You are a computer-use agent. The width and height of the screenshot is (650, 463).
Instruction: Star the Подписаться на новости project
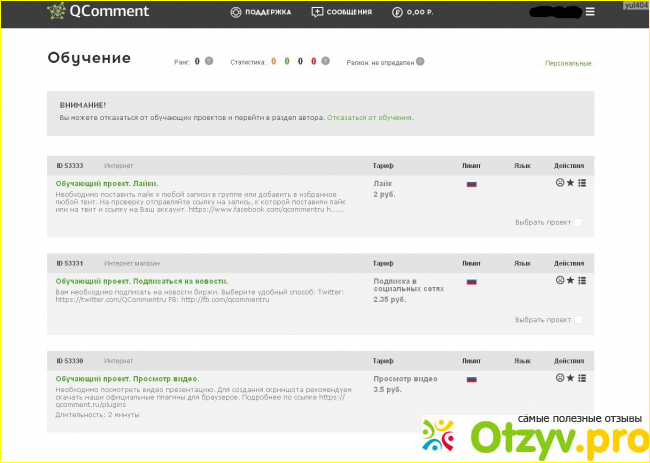click(x=570, y=281)
